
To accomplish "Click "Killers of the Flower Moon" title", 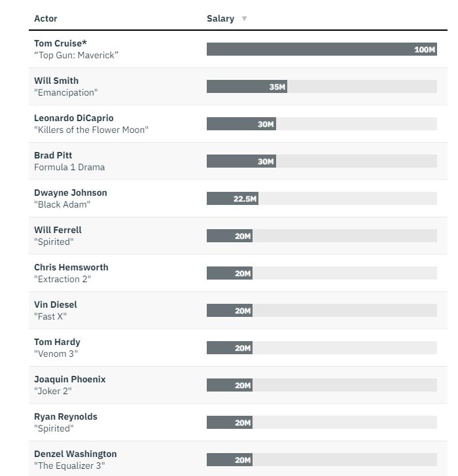I will click(x=91, y=130).
